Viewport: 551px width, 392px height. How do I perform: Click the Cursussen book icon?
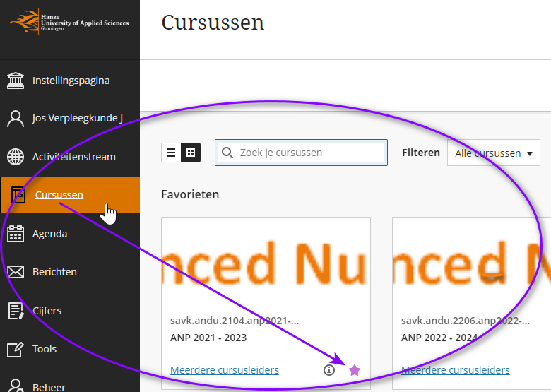coord(18,195)
